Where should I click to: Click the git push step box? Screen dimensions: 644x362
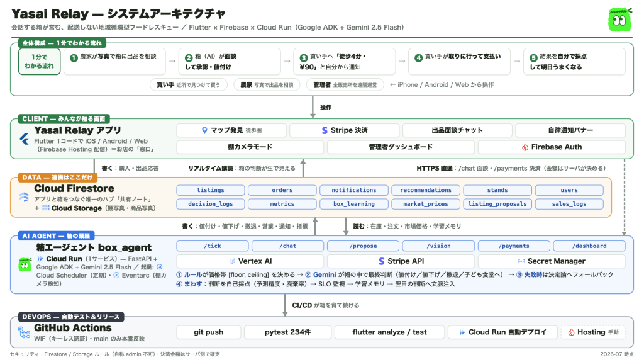(209, 332)
